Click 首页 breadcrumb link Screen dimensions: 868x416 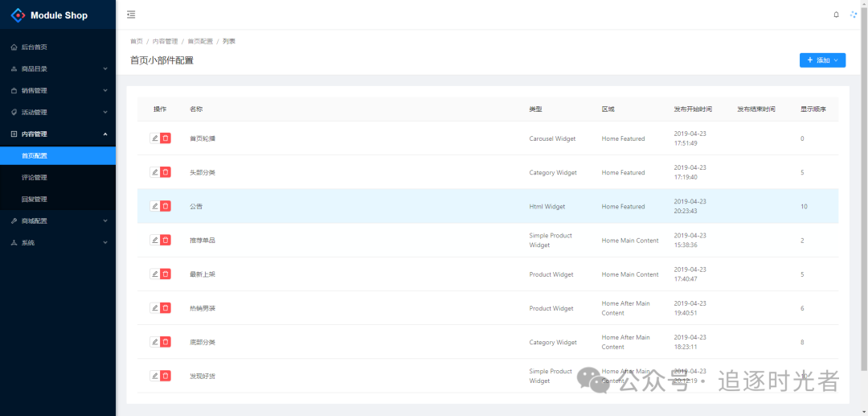click(136, 41)
